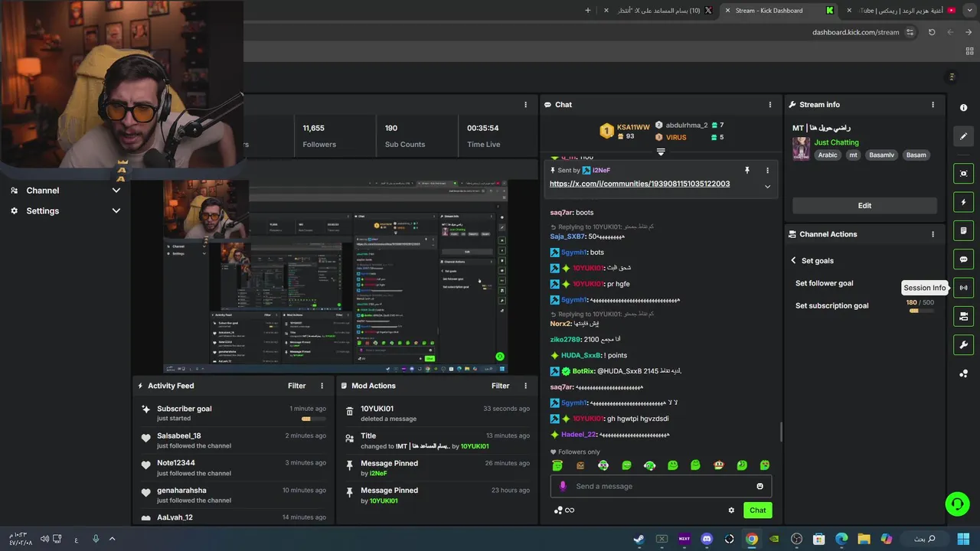This screenshot has height=551, width=980.
Task: Click the stream preview video
Action: click(335, 276)
